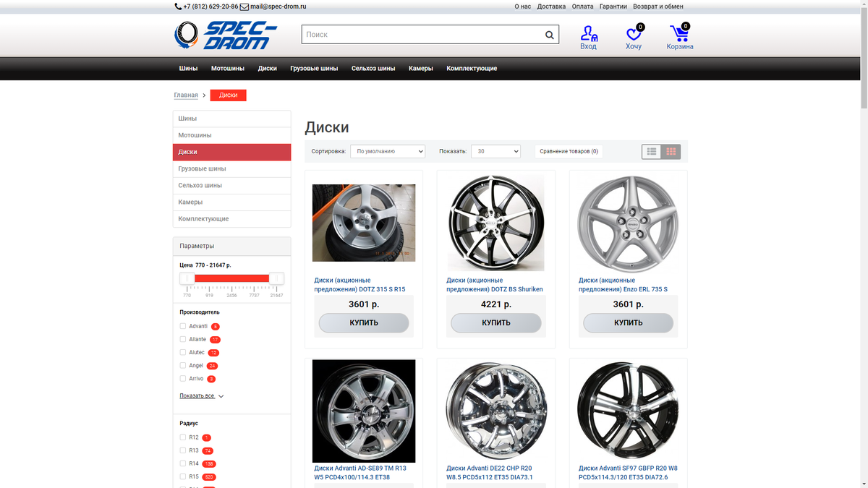868x488 pixels.
Task: Click the search magnifier icon
Action: pos(550,35)
